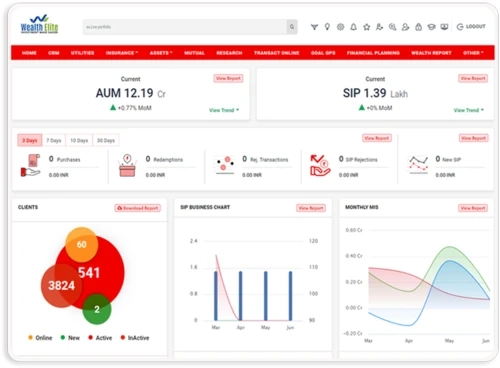The height and width of the screenshot is (368, 500).
Task: Click 'SIP 1.39 Lakh' value text
Action: (375, 93)
